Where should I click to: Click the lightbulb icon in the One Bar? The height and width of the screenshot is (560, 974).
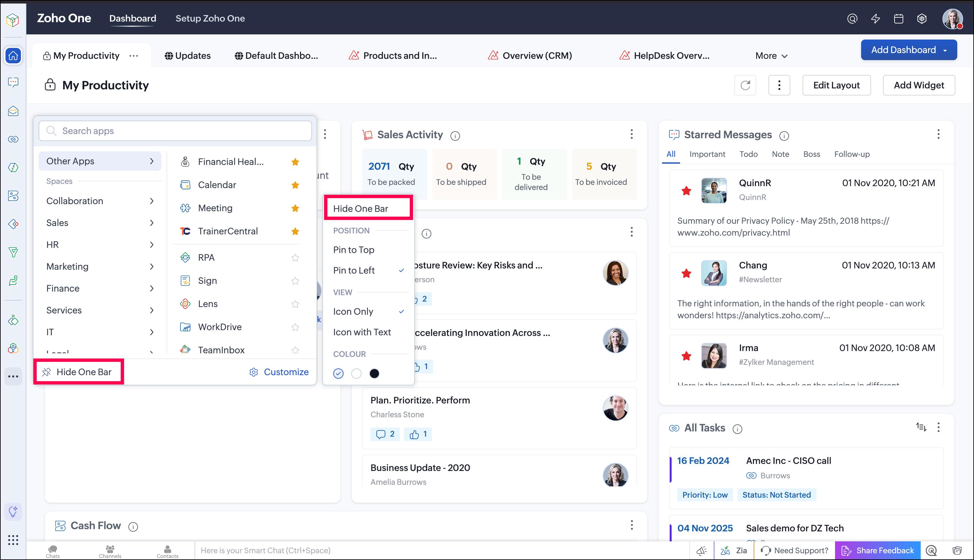[x=13, y=511]
